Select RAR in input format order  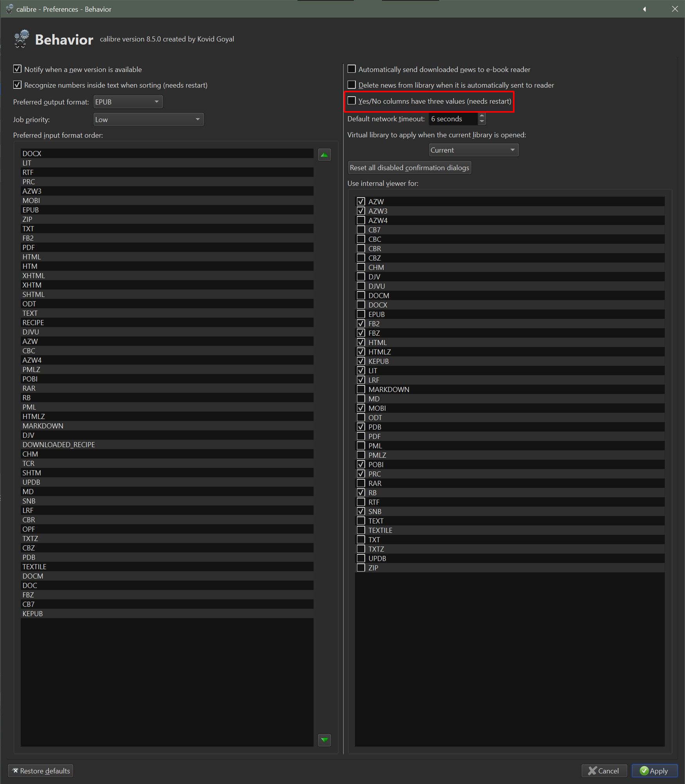167,388
